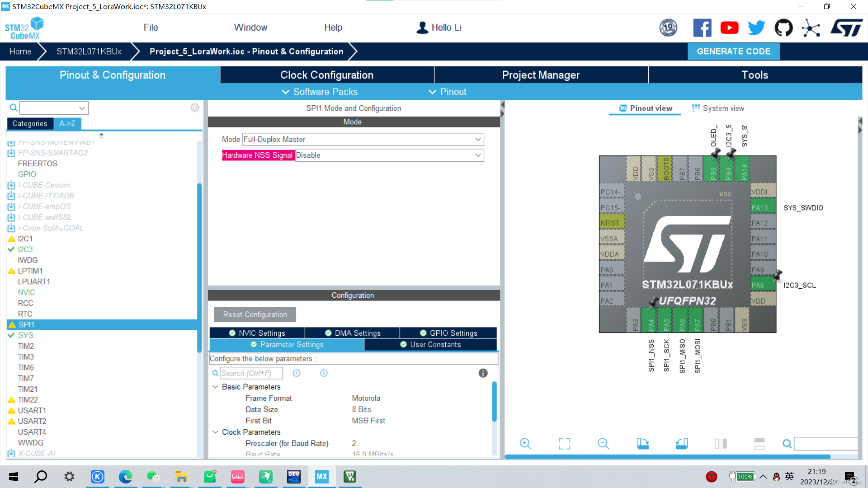Click the STM32CubeMX home logo icon
868x488 pixels.
pos(25,28)
